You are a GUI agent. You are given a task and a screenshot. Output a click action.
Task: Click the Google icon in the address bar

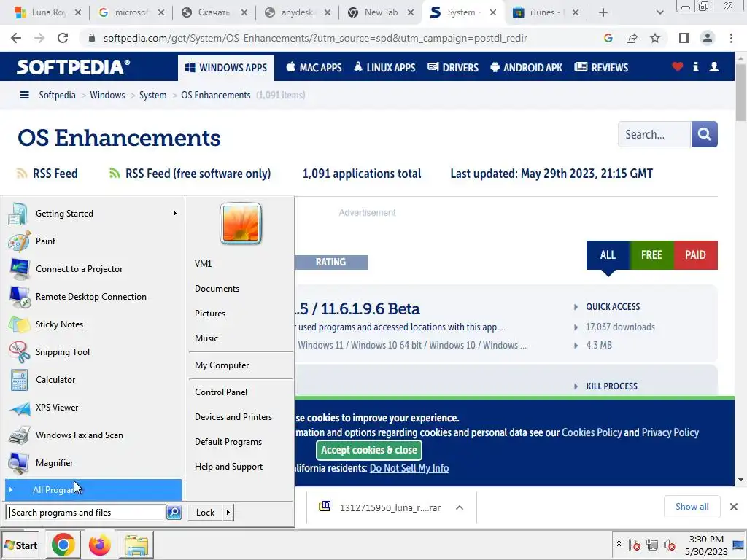tap(608, 38)
